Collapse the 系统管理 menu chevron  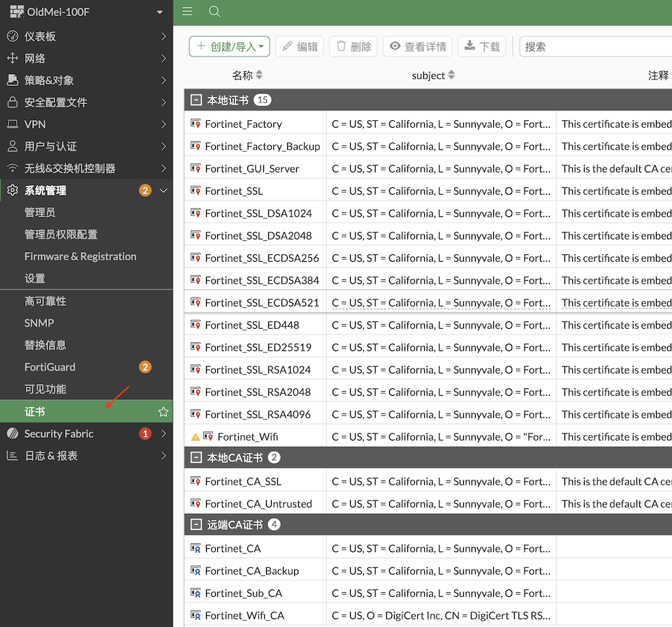coord(163,190)
